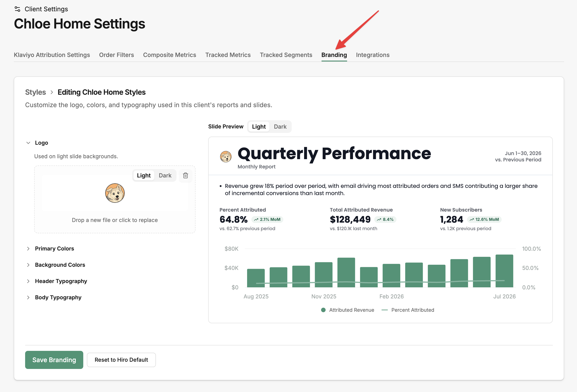Open the Integrations tab
Viewport: 577px width, 392px height.
[x=373, y=55]
